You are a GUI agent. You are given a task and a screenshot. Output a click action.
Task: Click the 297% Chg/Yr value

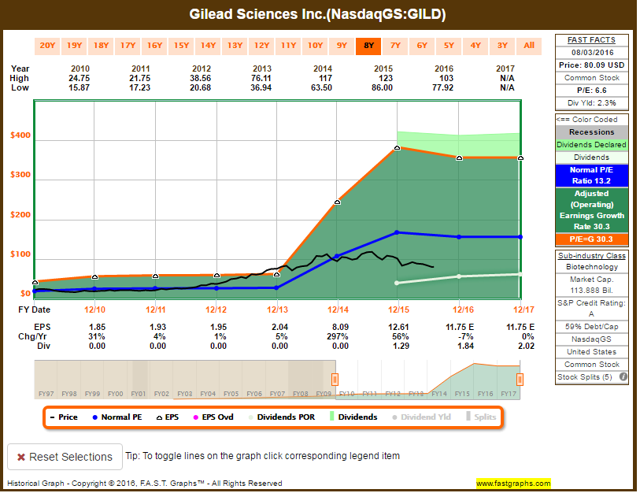pyautogui.click(x=338, y=336)
